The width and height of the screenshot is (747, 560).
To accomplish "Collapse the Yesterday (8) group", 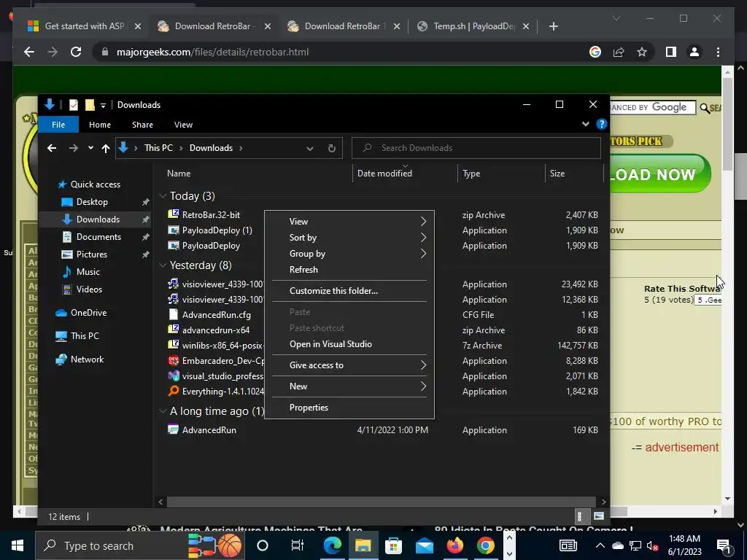I will [x=163, y=265].
